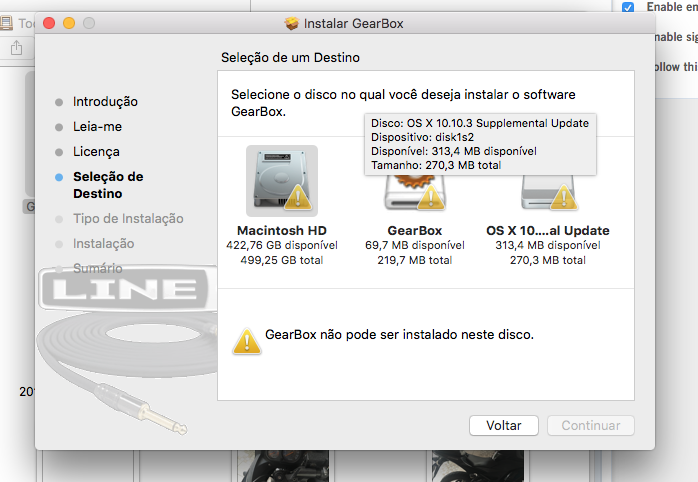Select the Seleção de Destino step
This screenshot has width=698, height=482.
(x=108, y=185)
